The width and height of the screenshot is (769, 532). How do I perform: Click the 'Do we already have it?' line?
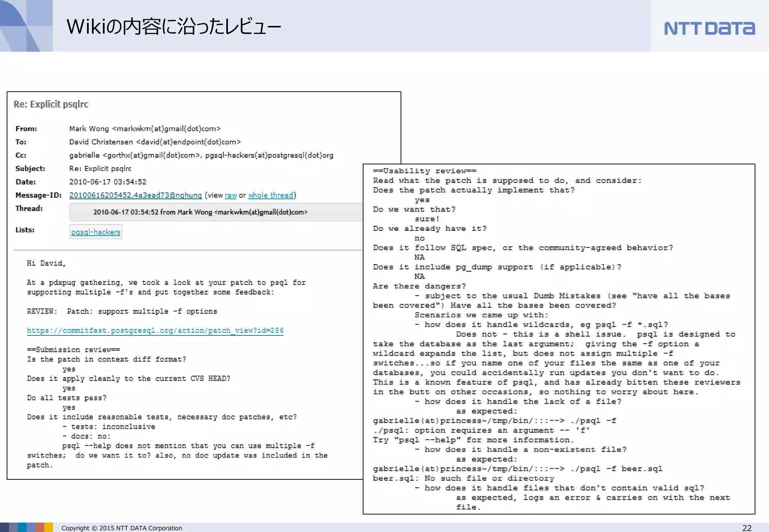click(x=430, y=228)
